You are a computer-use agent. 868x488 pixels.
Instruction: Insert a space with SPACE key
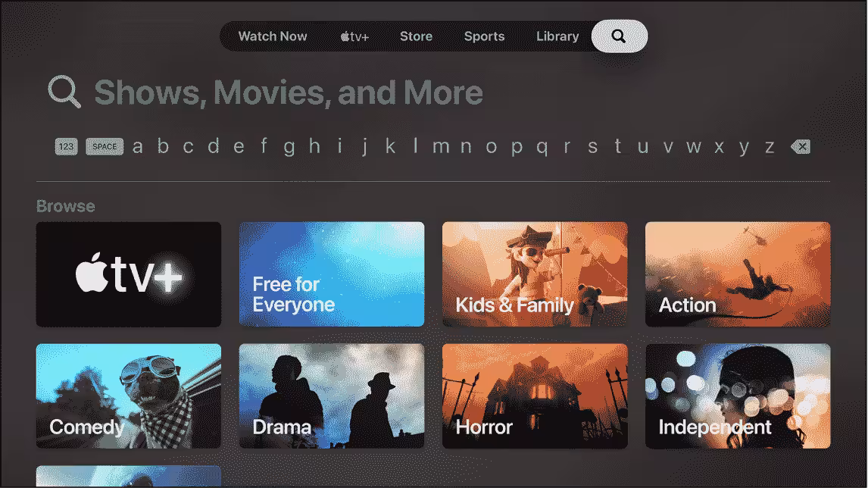(105, 147)
